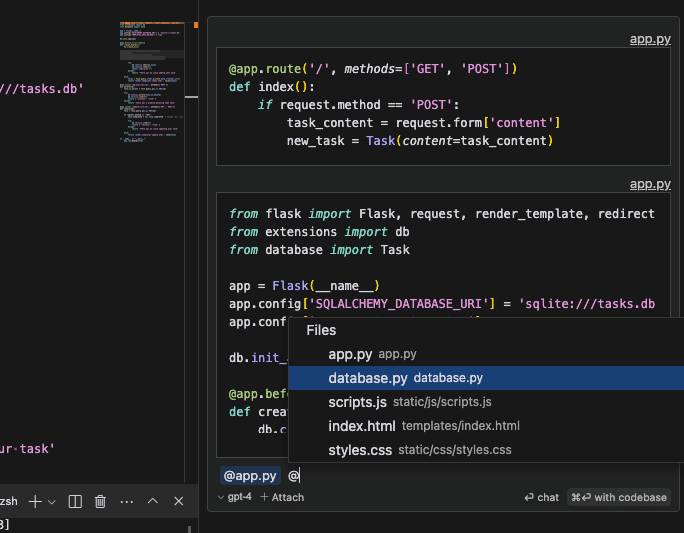This screenshot has width=684, height=533.
Task: Select index.html in the file suggestions
Action: click(x=361, y=426)
